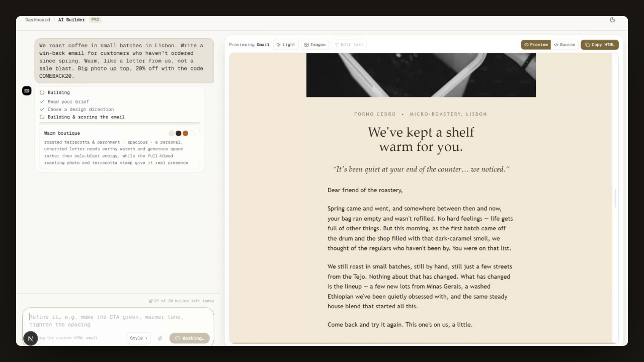Click the 27 of 30 builds left text
The width and height of the screenshot is (644, 362).
(184, 301)
